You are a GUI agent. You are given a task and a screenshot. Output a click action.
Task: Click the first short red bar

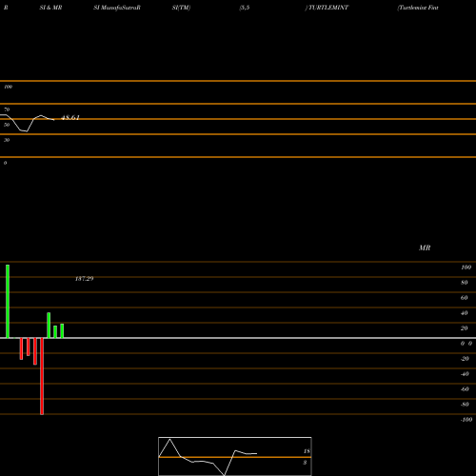pos(21,348)
